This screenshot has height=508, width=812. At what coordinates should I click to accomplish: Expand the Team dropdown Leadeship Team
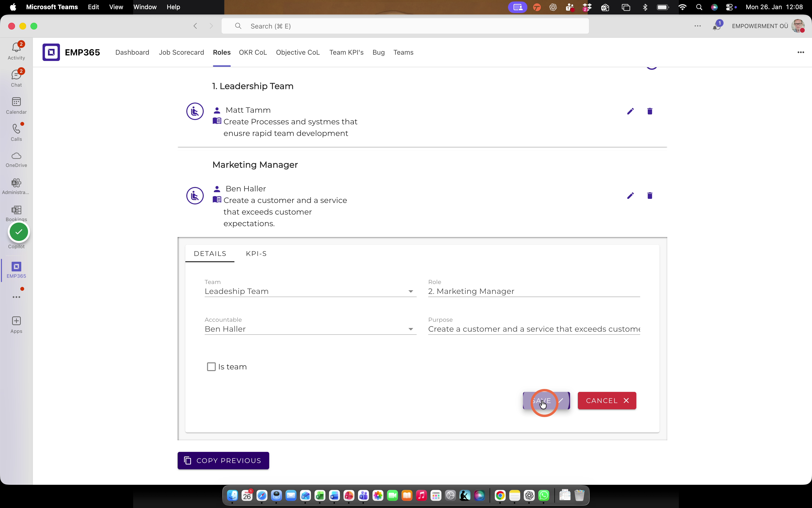[x=310, y=291]
